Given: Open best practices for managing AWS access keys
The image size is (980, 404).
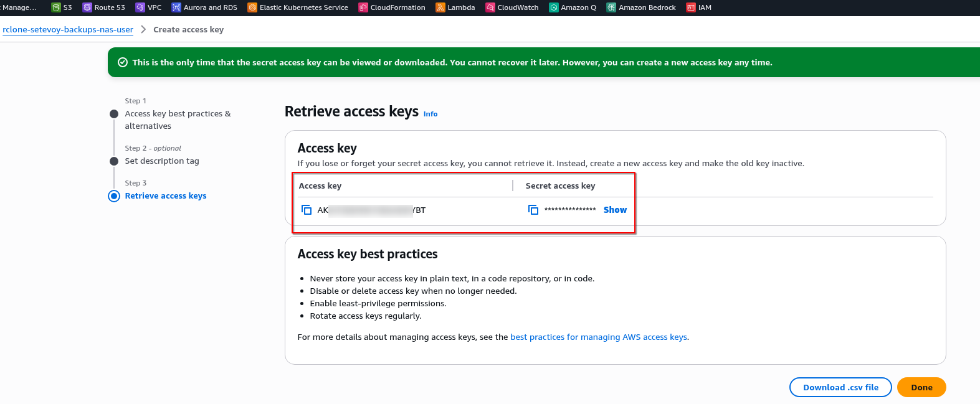Looking at the screenshot, I should 599,337.
